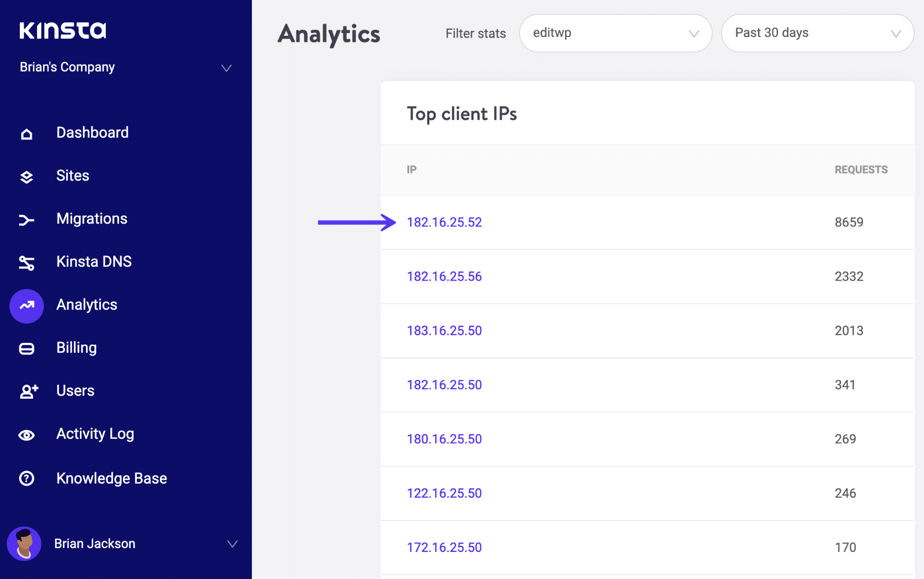Switch to the Analytics section heading
This screenshot has width=924, height=579.
[x=329, y=35]
